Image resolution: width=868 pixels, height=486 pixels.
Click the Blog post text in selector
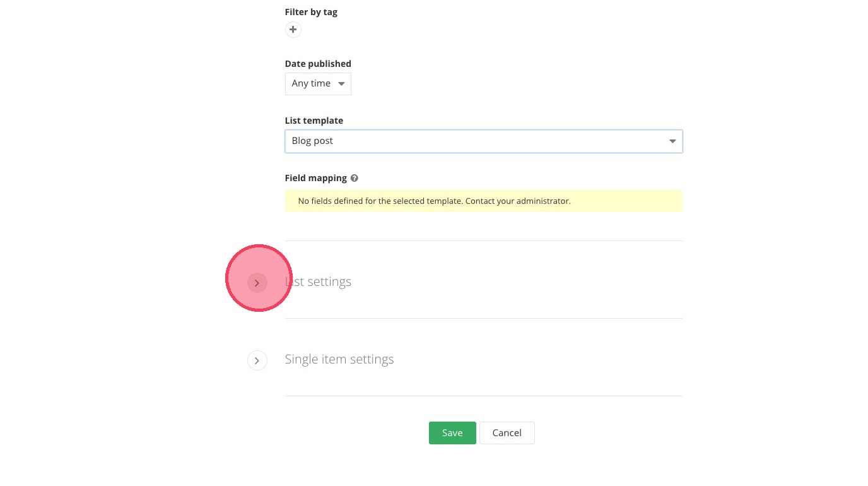312,141
